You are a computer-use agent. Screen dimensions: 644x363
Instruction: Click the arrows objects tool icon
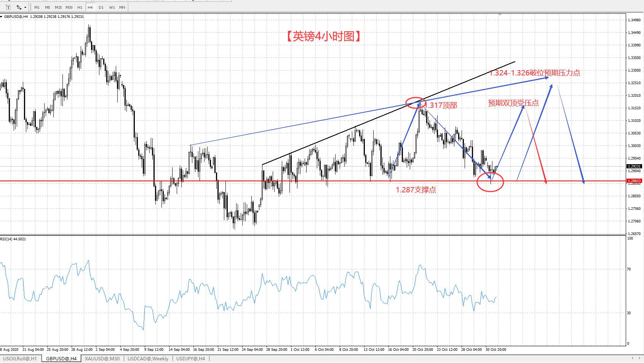click(x=19, y=7)
